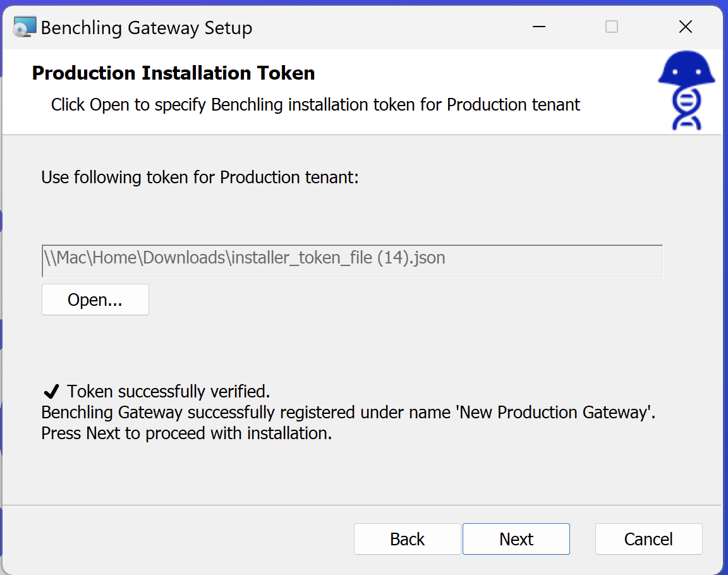Click the grayed-out maximize window button
Viewport: 728px width, 575px height.
click(612, 27)
